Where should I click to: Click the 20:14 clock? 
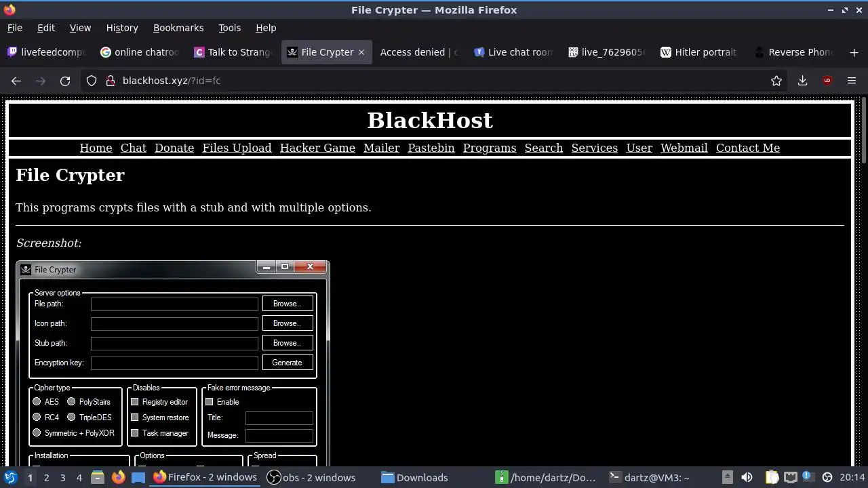(853, 477)
